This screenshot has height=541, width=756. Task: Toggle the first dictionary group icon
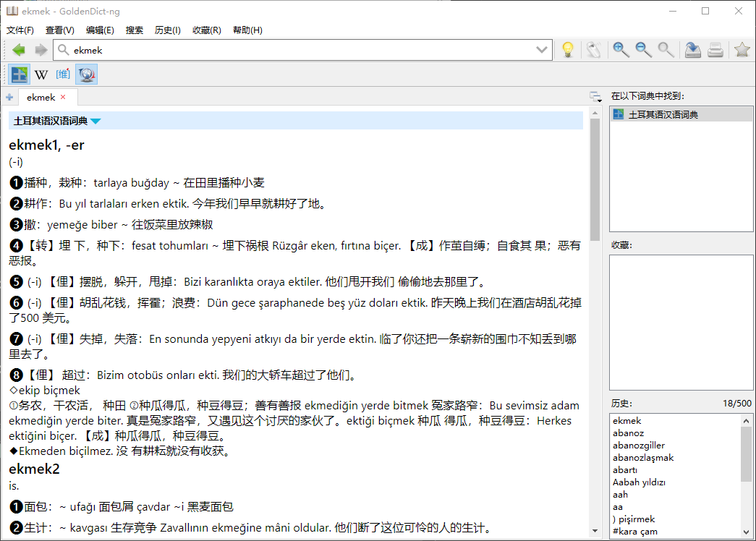pos(20,74)
